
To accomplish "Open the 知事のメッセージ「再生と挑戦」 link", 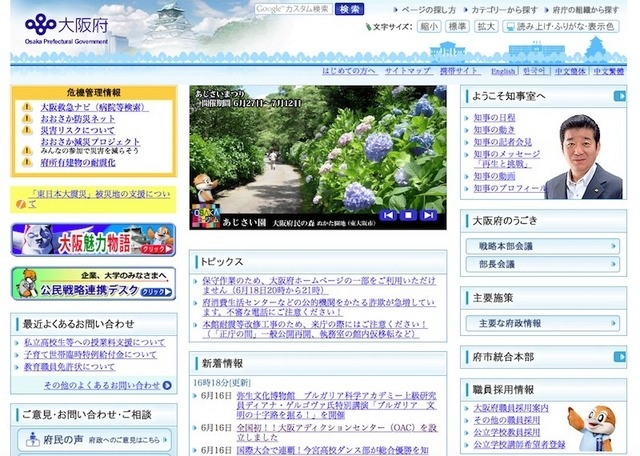I will click(x=507, y=159).
